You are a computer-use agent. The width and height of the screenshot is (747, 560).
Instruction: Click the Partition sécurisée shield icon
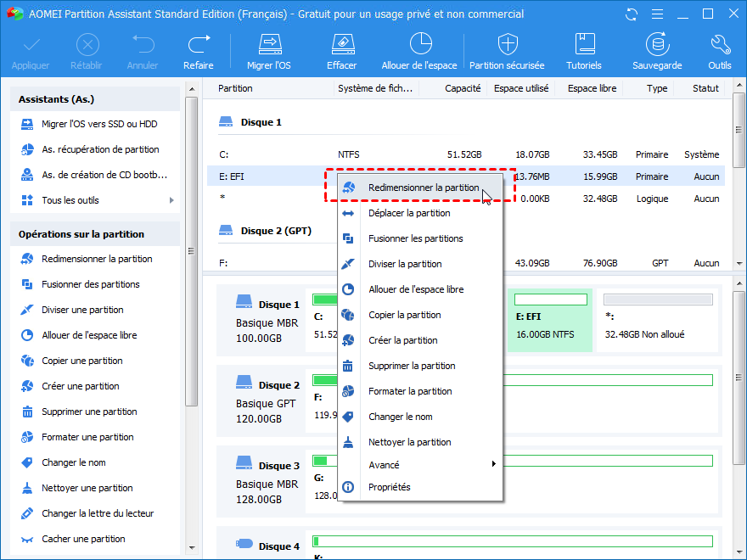pyautogui.click(x=508, y=45)
